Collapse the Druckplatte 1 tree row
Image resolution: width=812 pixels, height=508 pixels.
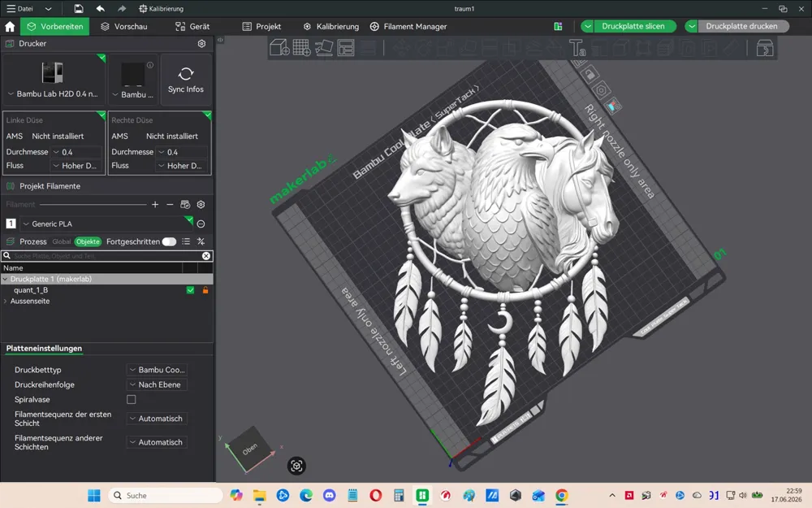[5, 279]
